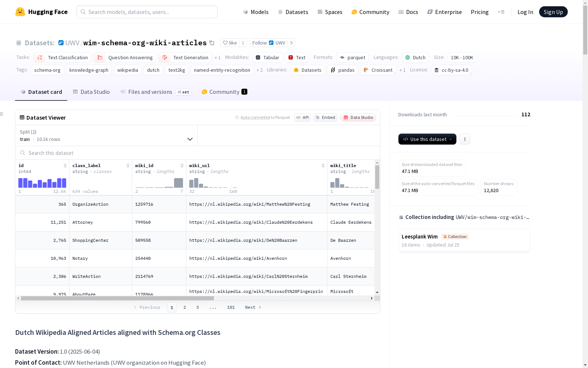Click the UWV organization avatar icon
The height and width of the screenshot is (368, 588).
(x=61, y=43)
